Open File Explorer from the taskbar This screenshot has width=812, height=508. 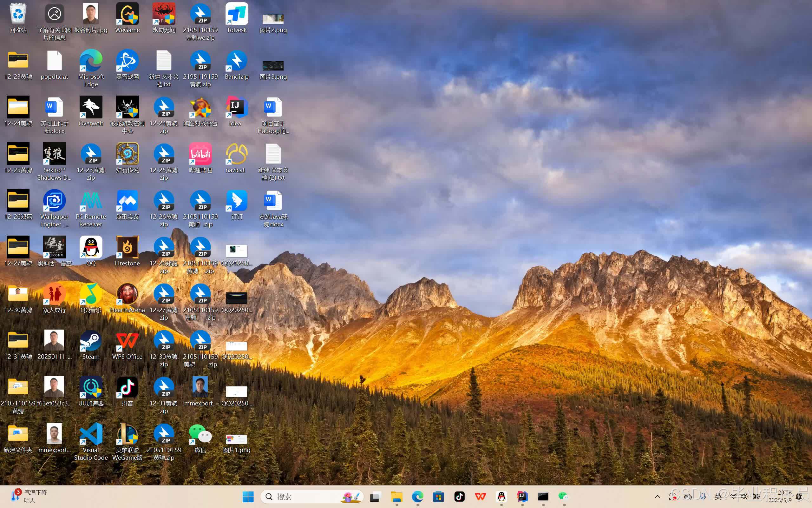click(x=396, y=497)
